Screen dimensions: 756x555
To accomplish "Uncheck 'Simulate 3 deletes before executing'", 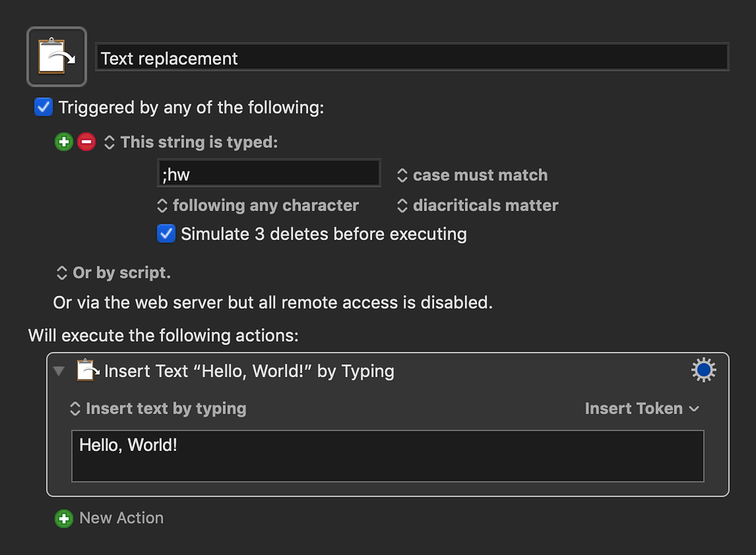I will pyautogui.click(x=166, y=234).
